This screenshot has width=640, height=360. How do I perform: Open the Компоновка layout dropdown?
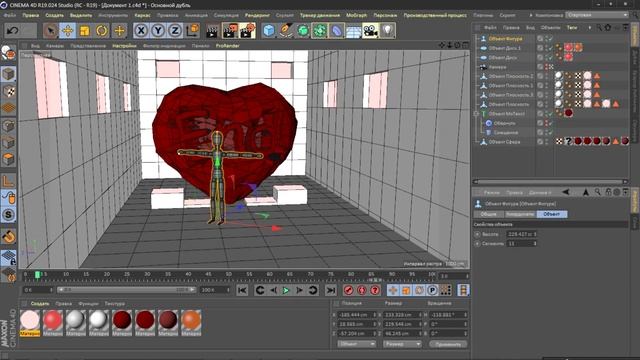click(x=597, y=15)
